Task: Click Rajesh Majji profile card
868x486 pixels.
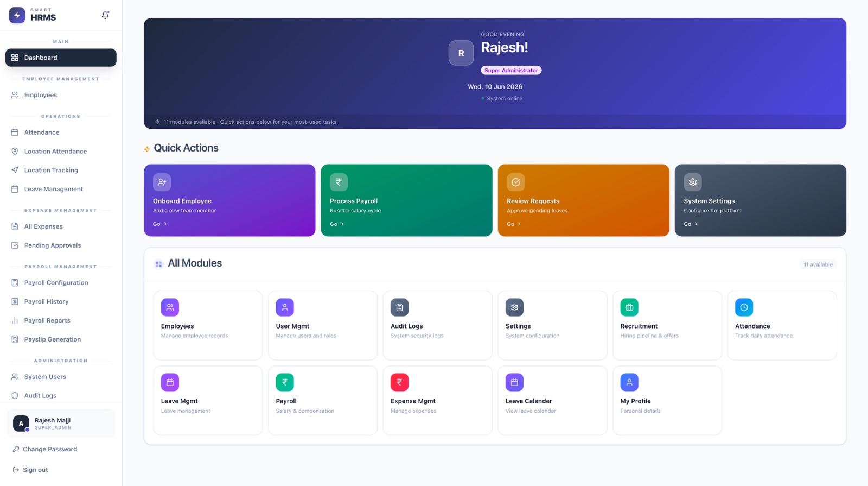Action: click(61, 424)
